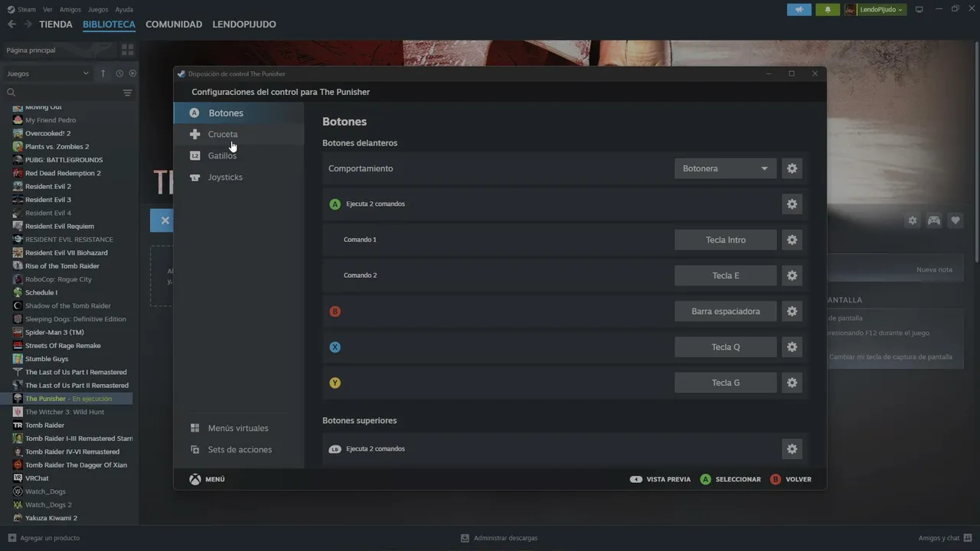
Task: Switch to Big Picture mode icon
Action: (920, 9)
